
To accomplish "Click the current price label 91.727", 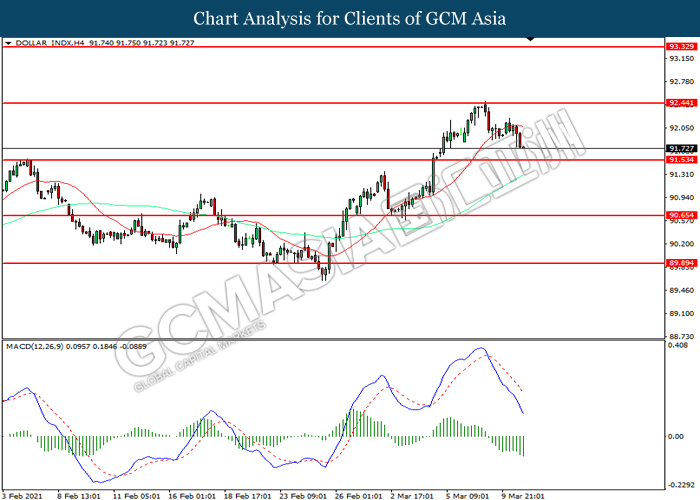I will click(x=681, y=148).
